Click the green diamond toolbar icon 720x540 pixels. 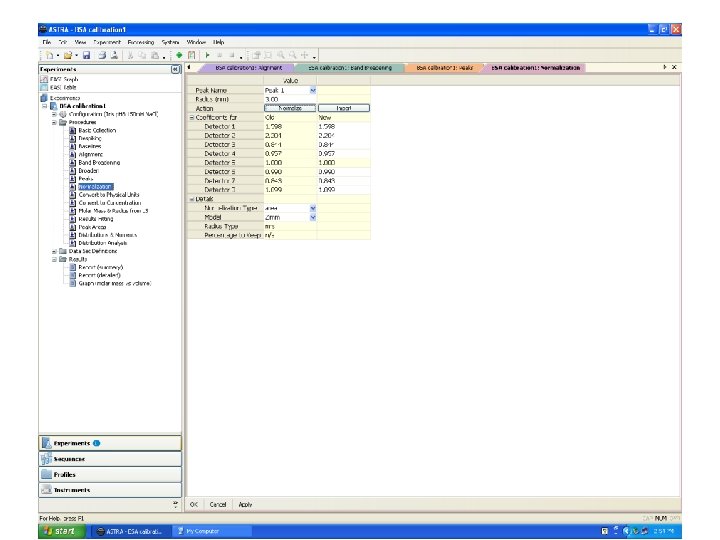179,55
